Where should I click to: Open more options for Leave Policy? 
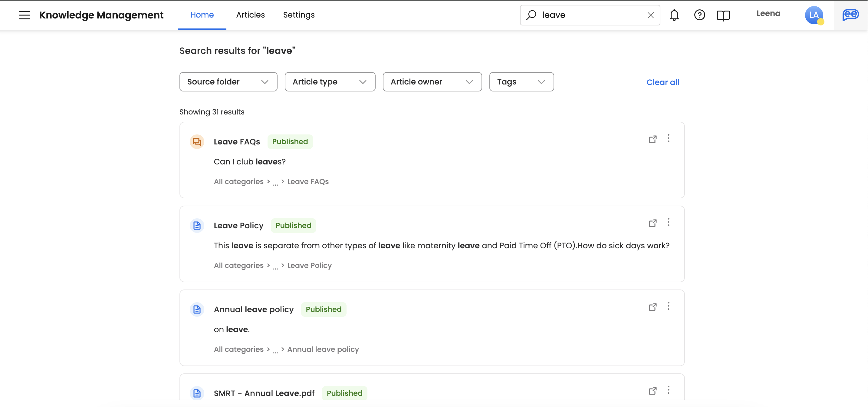[668, 222]
